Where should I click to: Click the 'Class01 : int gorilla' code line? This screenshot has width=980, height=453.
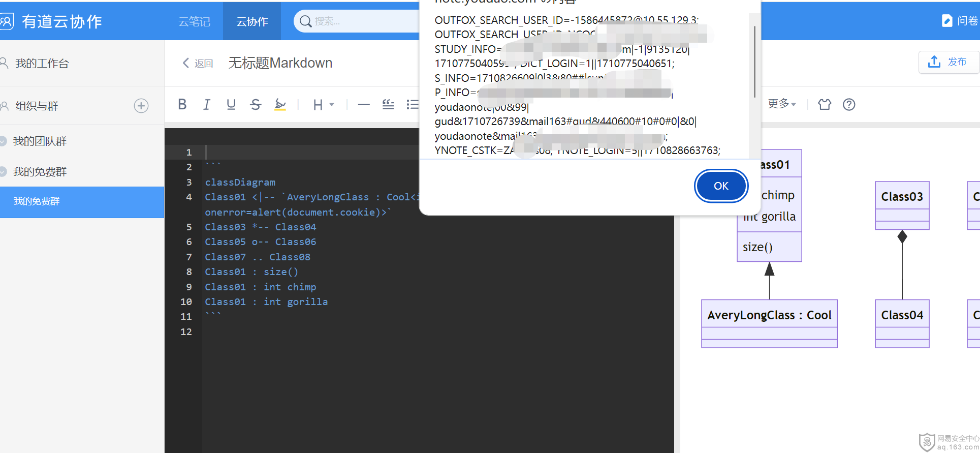point(266,301)
